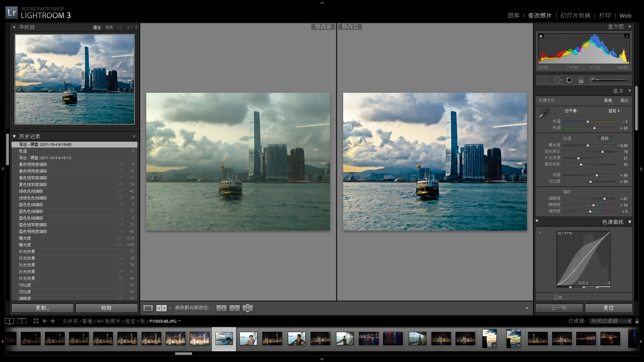Copy Before settings to After
This screenshot has width=644, height=362.
221,308
